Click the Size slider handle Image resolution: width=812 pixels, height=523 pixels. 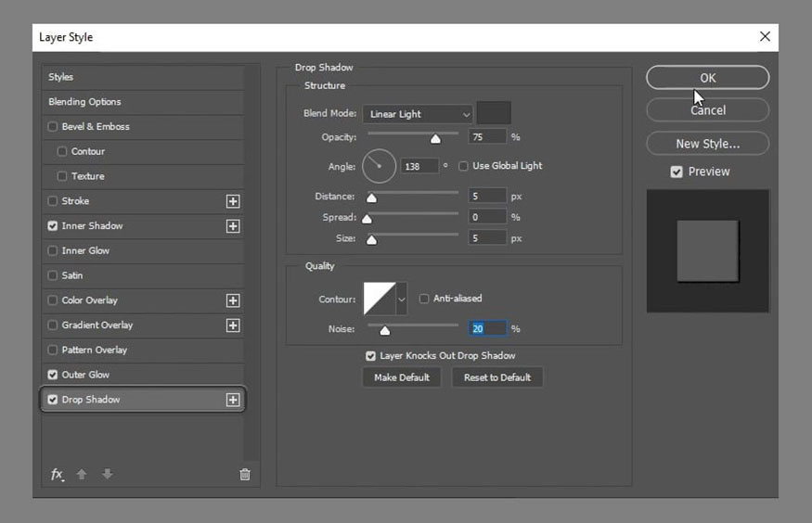[x=371, y=240]
